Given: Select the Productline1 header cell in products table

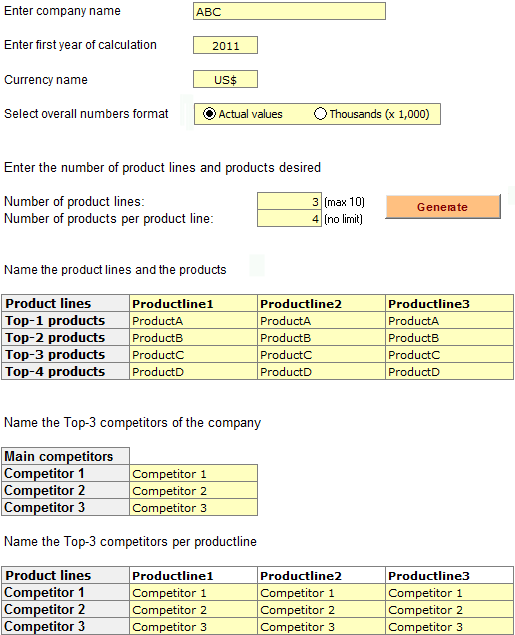Looking at the screenshot, I should [193, 303].
